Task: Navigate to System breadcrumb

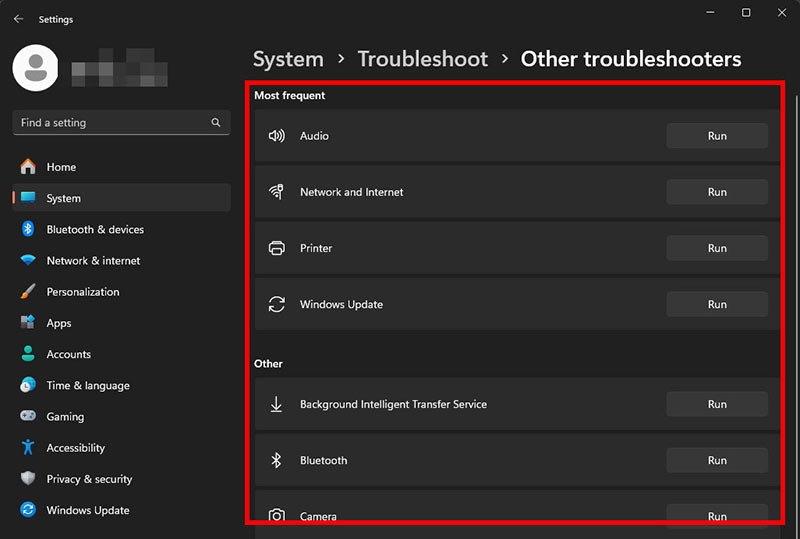Action: (288, 59)
